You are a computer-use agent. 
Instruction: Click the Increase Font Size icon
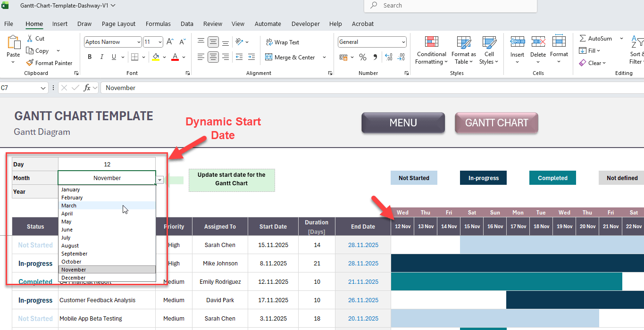pos(170,42)
